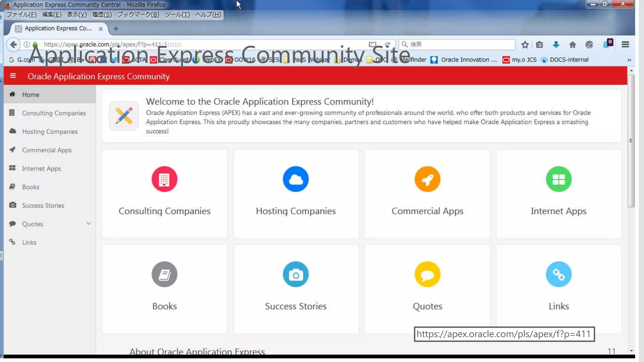Select Internet Apps in the sidebar
The image size is (644, 362).
(50, 169)
